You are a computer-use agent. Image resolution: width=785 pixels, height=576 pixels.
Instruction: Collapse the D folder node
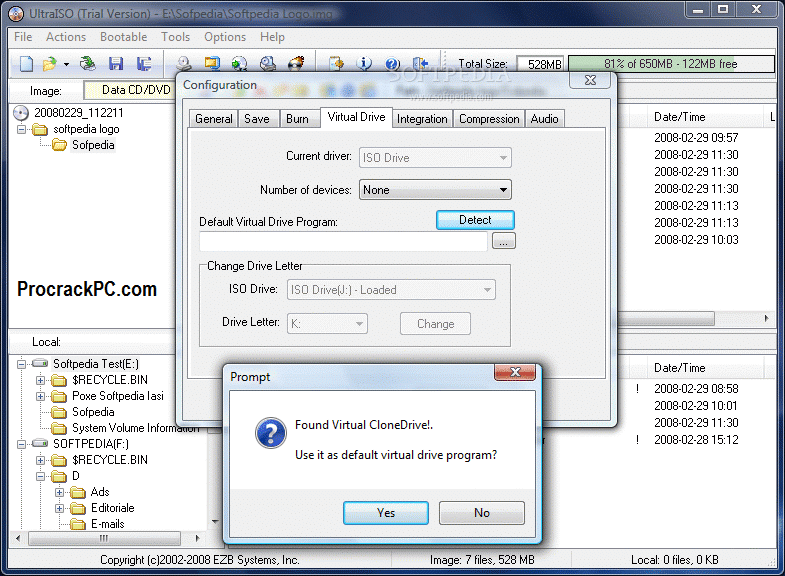(41, 476)
